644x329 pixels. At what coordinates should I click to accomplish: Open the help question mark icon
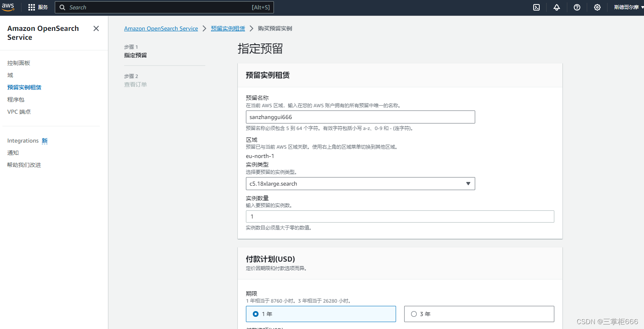click(577, 7)
